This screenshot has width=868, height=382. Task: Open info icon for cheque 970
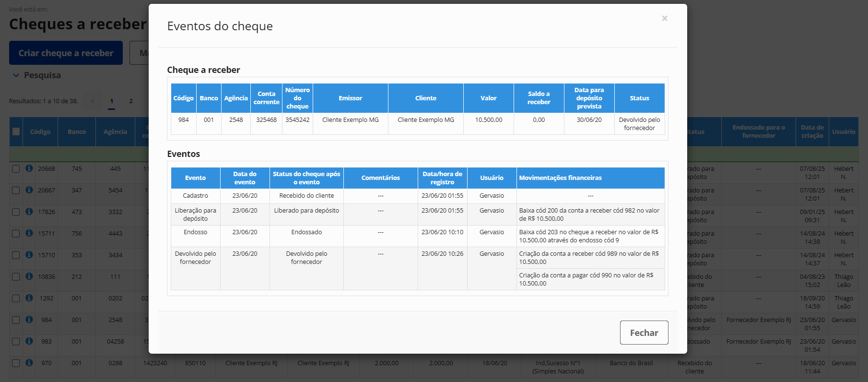29,363
